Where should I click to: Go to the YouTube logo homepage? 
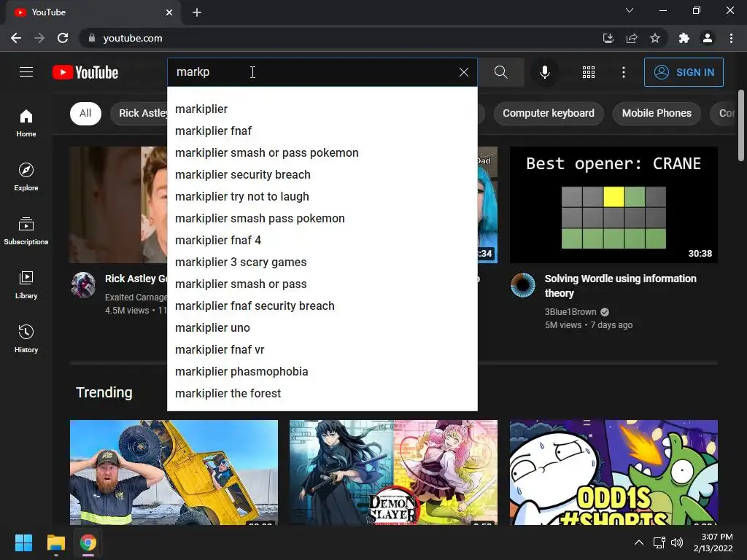tap(85, 72)
